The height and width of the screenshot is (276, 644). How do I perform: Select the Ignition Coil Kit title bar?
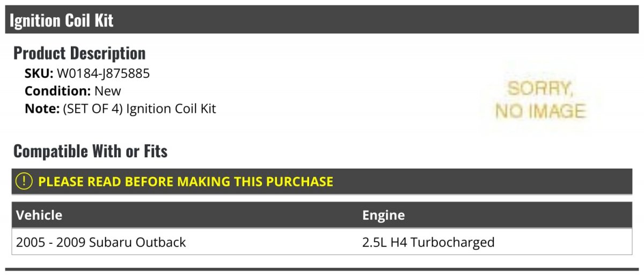322,20
